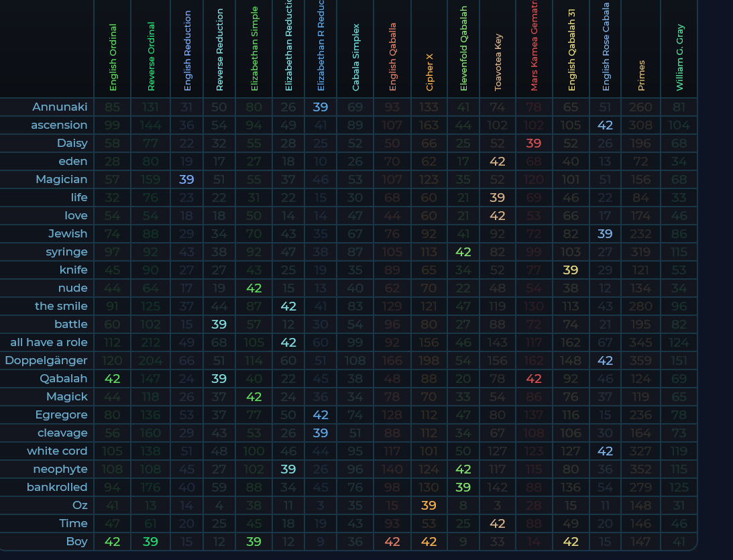Select the word Egregore in the table
The width and height of the screenshot is (733, 560).
61,414
